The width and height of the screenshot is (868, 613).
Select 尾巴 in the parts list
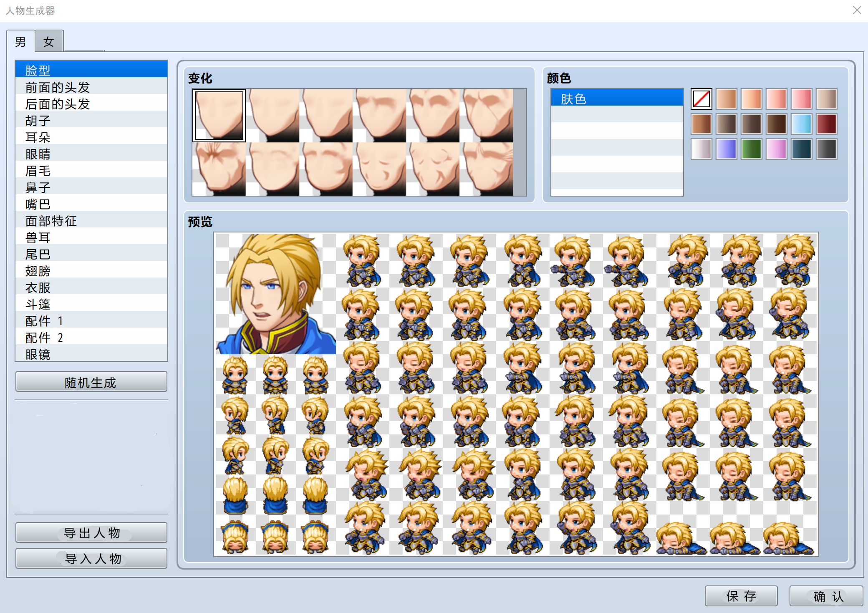(91, 254)
